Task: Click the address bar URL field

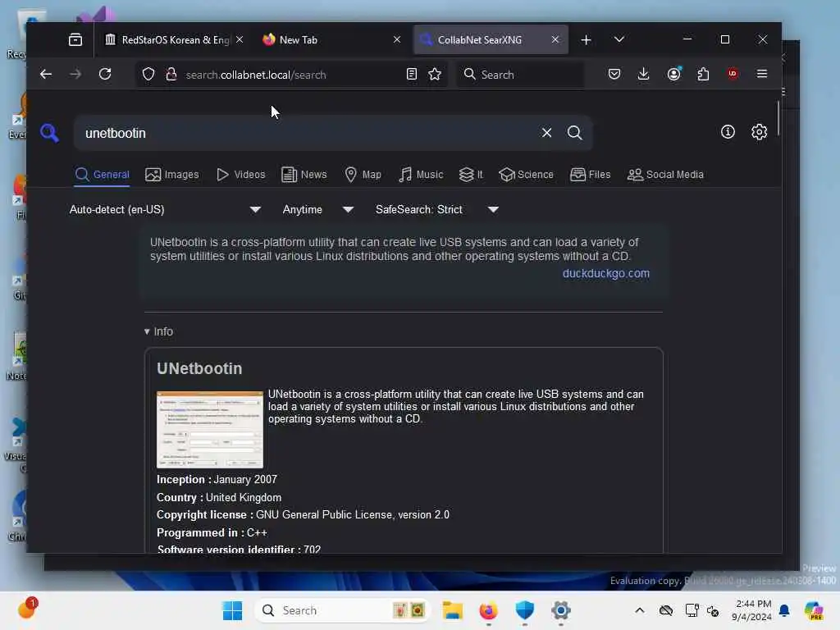Action: (292, 75)
